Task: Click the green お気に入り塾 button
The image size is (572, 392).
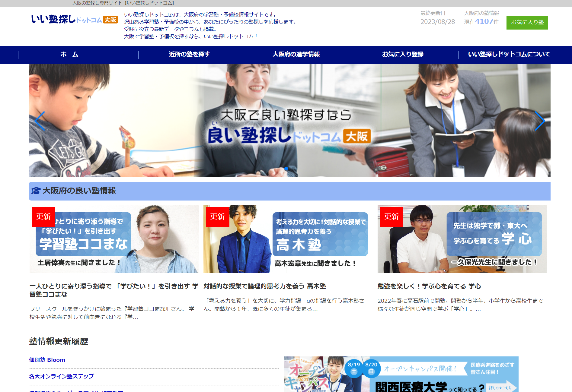Action: [x=527, y=23]
